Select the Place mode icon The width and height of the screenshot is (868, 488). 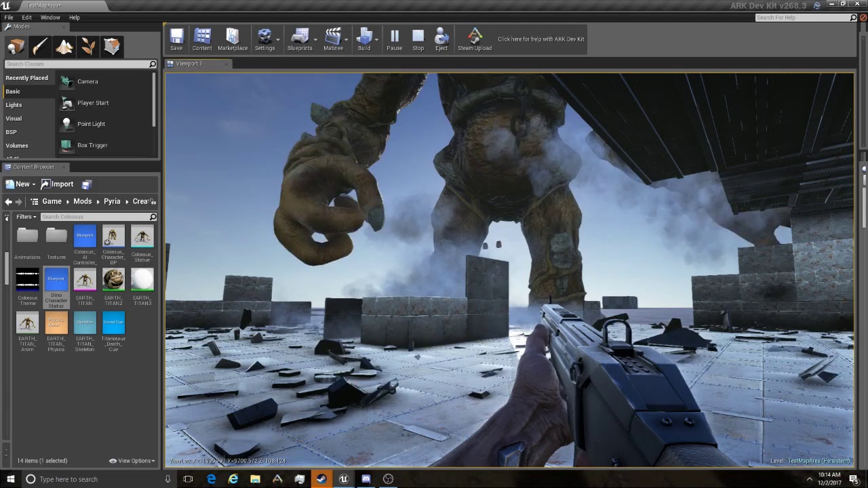[16, 46]
